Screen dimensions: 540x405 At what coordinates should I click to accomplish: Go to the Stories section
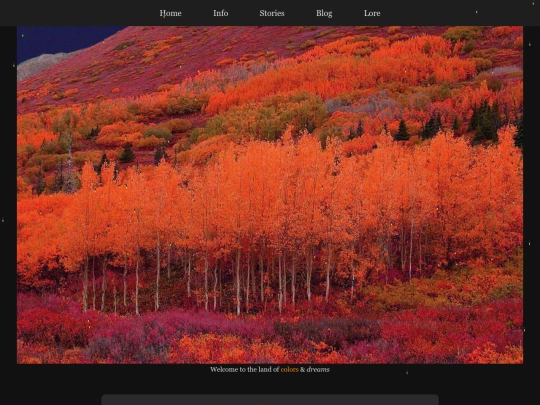272,13
